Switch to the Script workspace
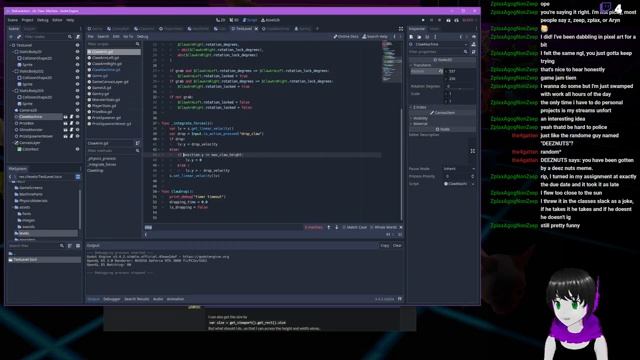Viewport: 640px width, 360px height. tap(250, 20)
